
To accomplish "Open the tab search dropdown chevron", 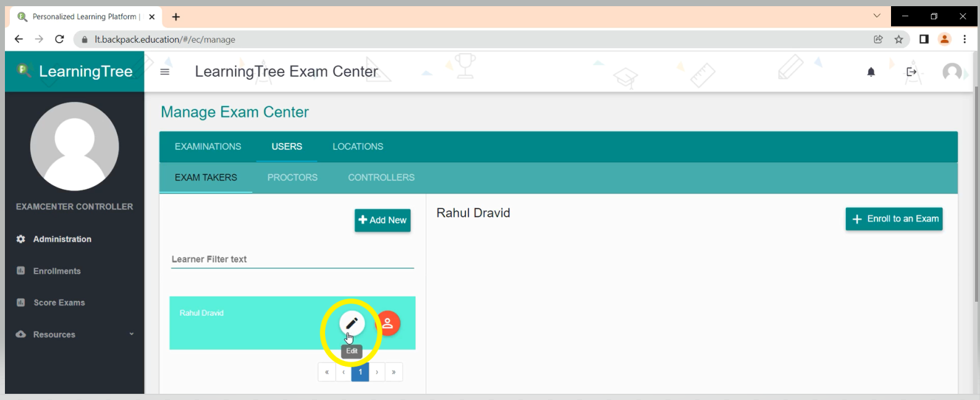I will [876, 16].
